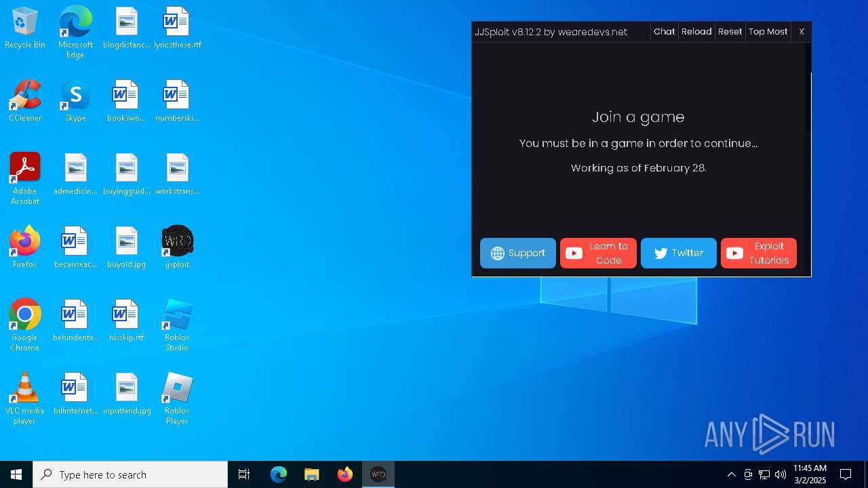This screenshot has height=488, width=868.
Task: Select the inputland.jpg image file
Action: [126, 394]
